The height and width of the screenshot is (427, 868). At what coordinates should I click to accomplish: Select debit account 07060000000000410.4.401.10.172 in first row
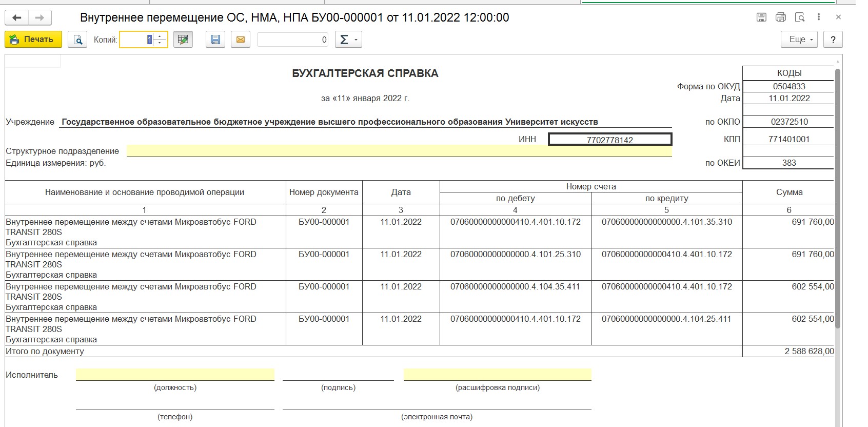(x=516, y=222)
